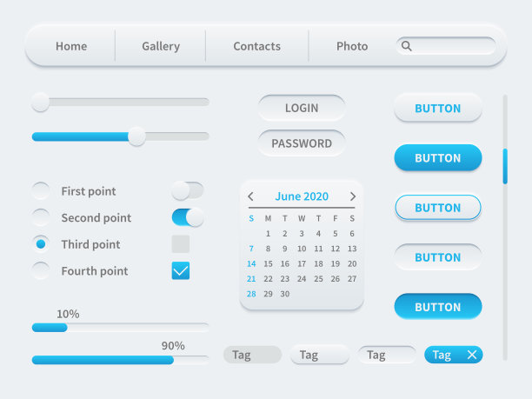
Task: Click the LOGIN field button
Action: click(x=302, y=108)
